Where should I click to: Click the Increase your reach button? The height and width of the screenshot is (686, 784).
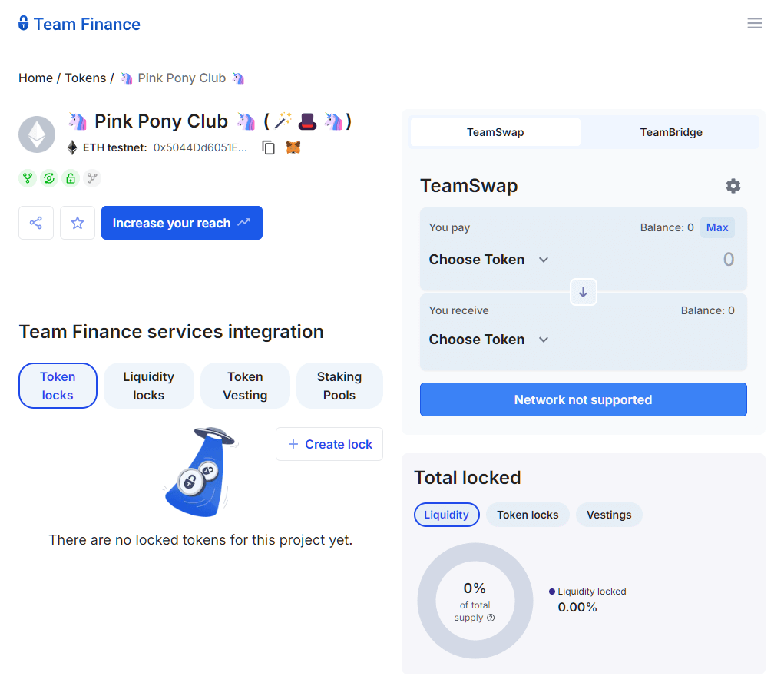181,223
